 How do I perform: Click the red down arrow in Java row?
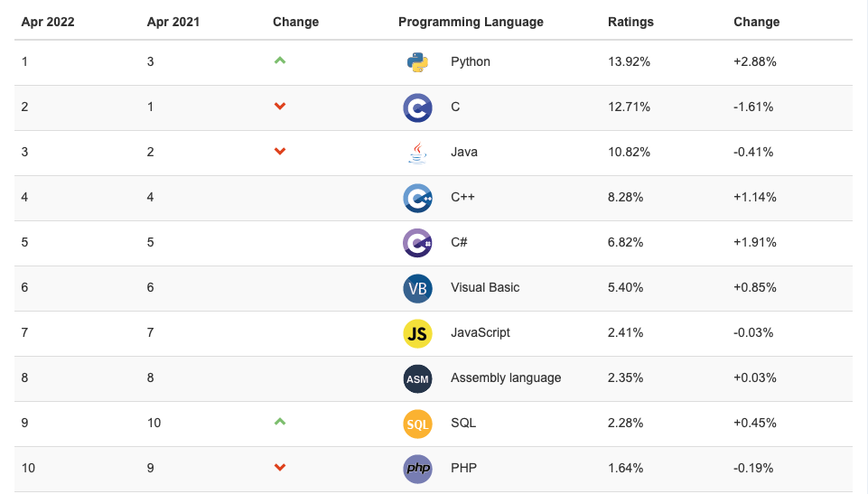click(280, 152)
